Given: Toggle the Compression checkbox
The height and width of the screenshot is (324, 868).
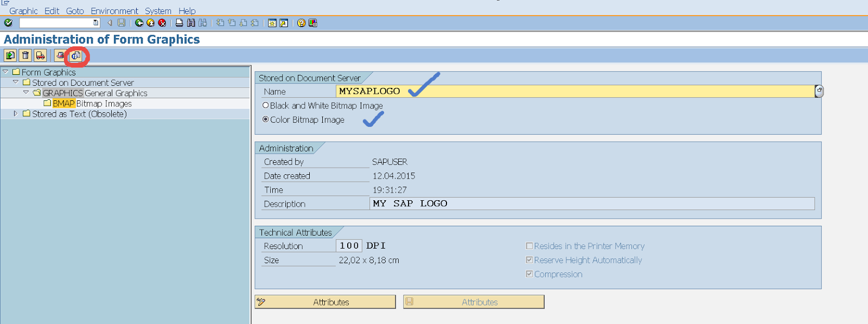Looking at the screenshot, I should (529, 274).
